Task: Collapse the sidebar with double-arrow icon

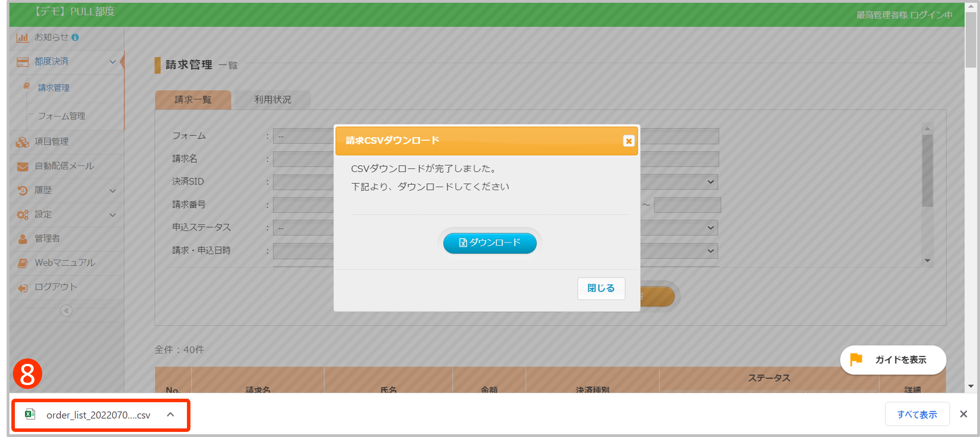Action: (66, 311)
